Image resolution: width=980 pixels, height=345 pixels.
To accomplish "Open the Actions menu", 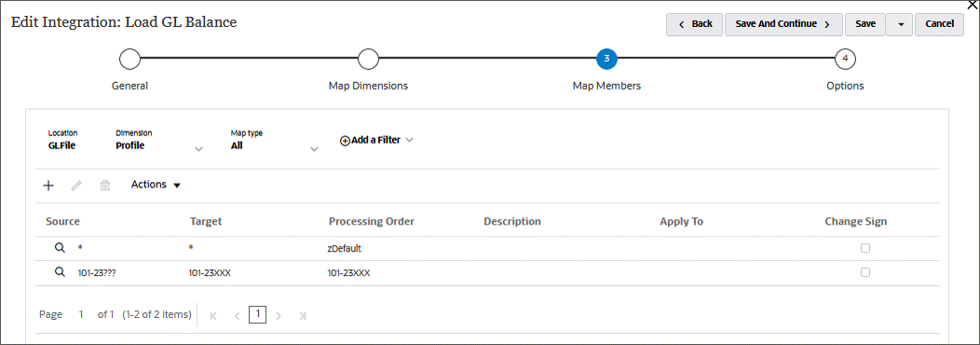I will coord(156,185).
